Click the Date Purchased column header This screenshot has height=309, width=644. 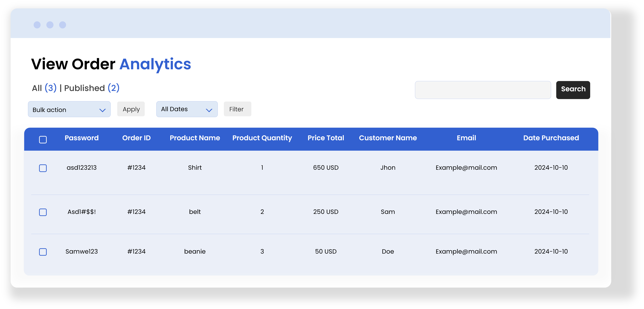tap(551, 138)
